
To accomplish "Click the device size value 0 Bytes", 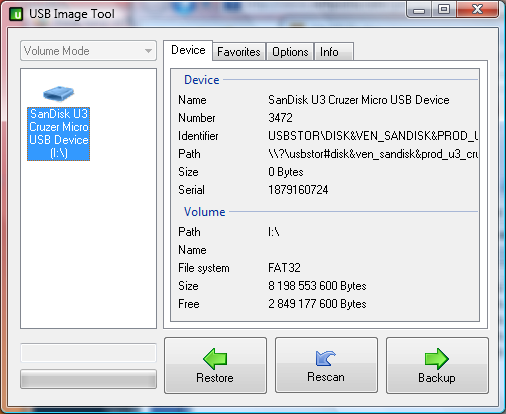I will click(286, 172).
